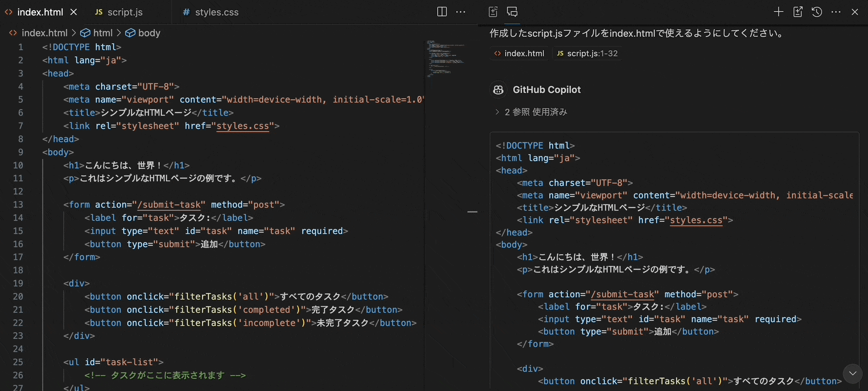Click the GitHub Copilot avatar icon
This screenshot has width=868, height=391.
click(498, 90)
